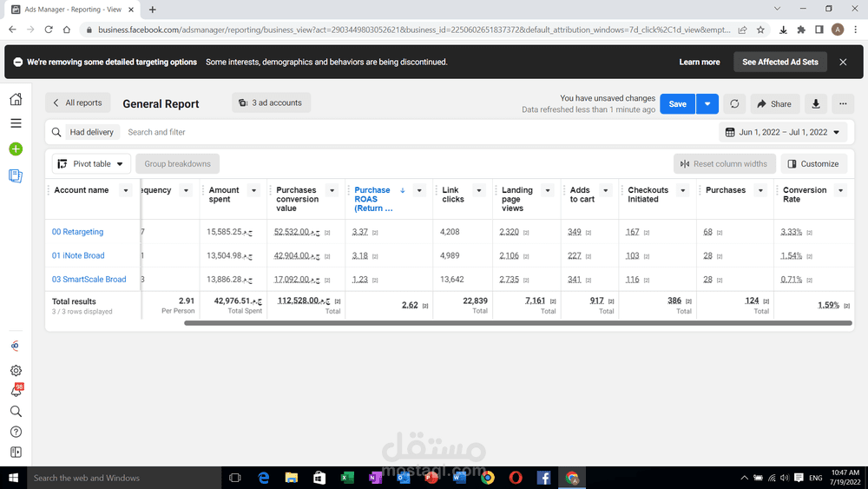The width and height of the screenshot is (868, 489).
Task: Open the reports icon in sidebar
Action: 16,176
